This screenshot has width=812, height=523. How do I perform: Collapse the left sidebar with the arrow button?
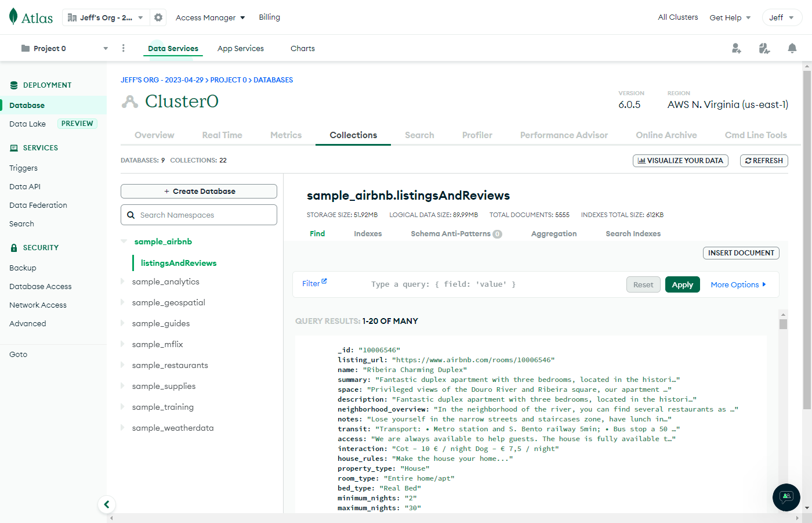tap(106, 504)
